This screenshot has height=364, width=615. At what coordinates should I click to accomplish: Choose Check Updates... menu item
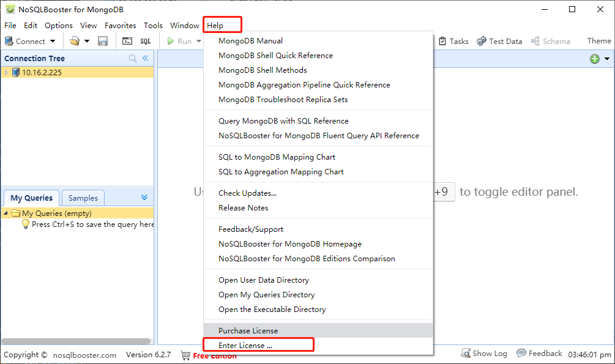[318, 193]
